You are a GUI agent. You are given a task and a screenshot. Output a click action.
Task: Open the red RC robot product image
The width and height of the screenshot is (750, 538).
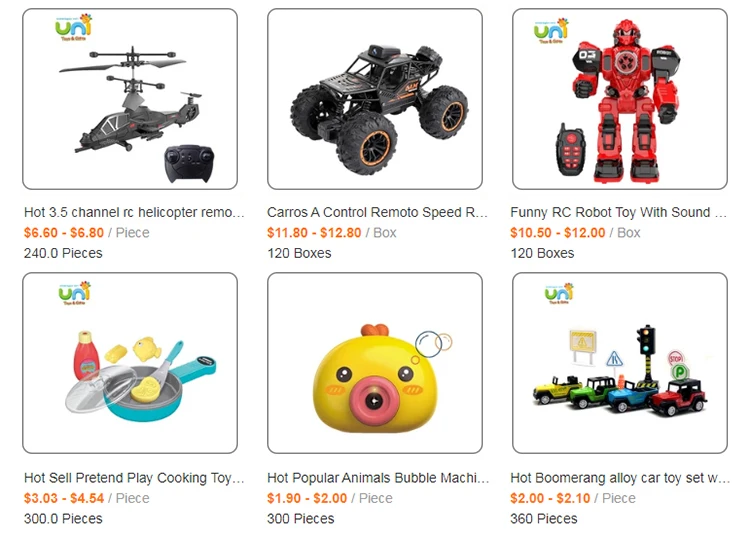click(x=619, y=99)
